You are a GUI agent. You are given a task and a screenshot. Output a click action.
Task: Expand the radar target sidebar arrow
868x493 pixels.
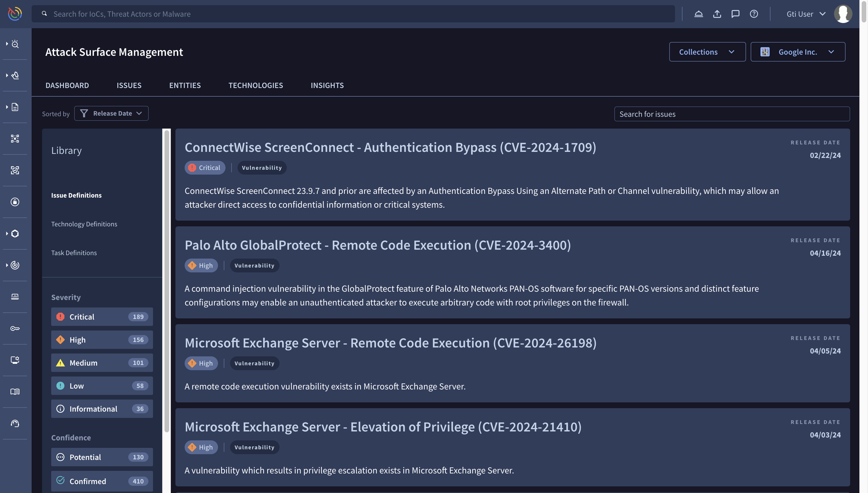tap(7, 265)
